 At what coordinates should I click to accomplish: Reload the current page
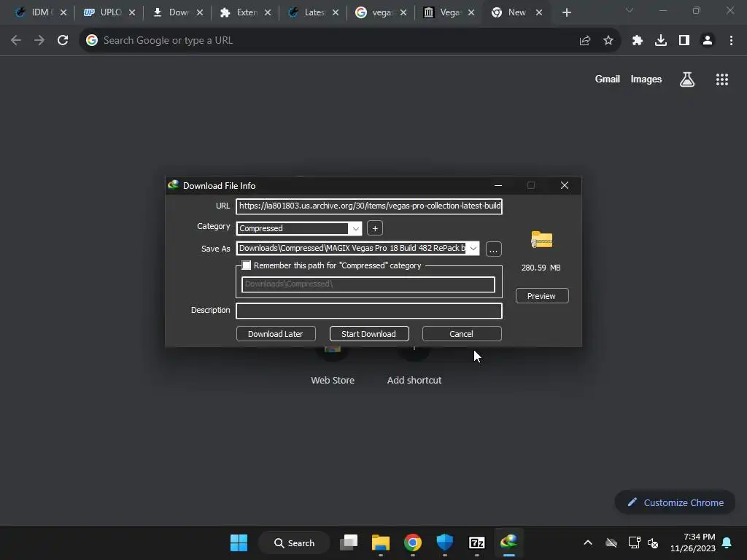63,41
